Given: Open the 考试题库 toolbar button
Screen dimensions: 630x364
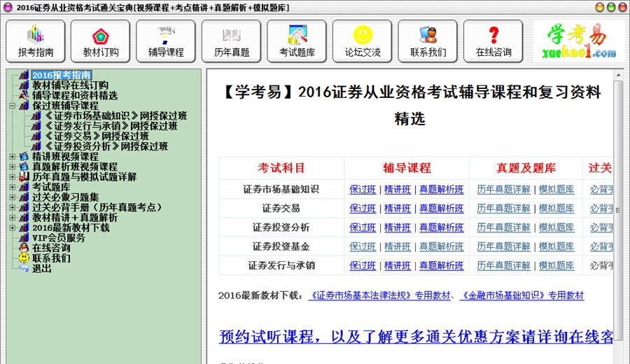Looking at the screenshot, I should coord(297,41).
